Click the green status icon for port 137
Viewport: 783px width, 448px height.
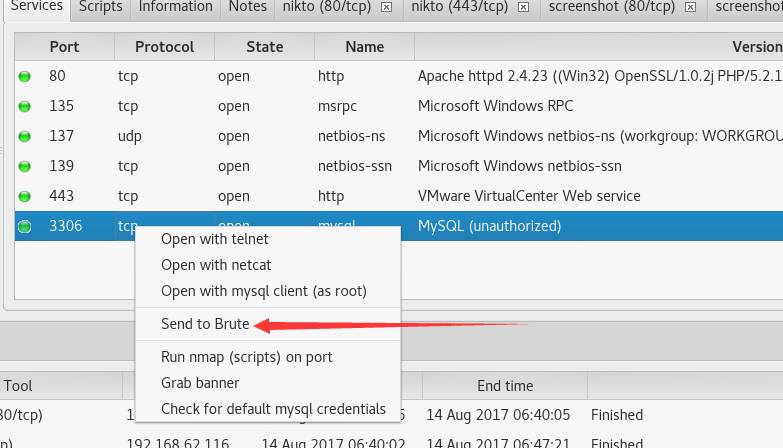[x=24, y=136]
